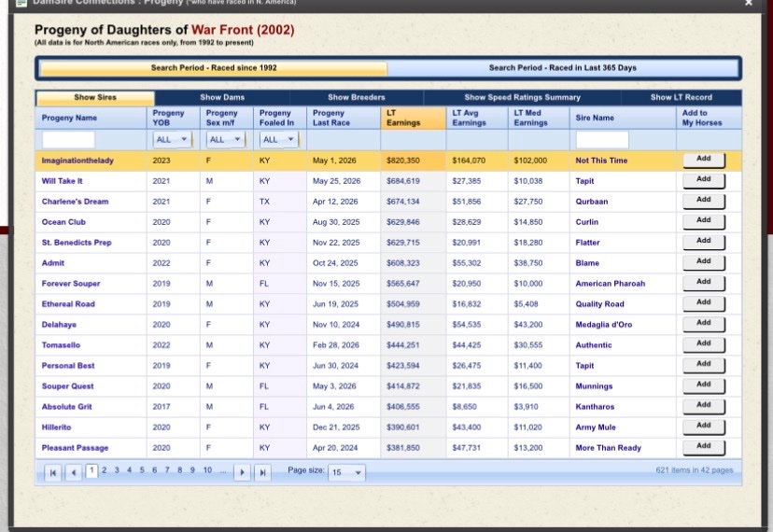773x532 pixels.
Task: Go to previous page arrow
Action: (x=74, y=472)
